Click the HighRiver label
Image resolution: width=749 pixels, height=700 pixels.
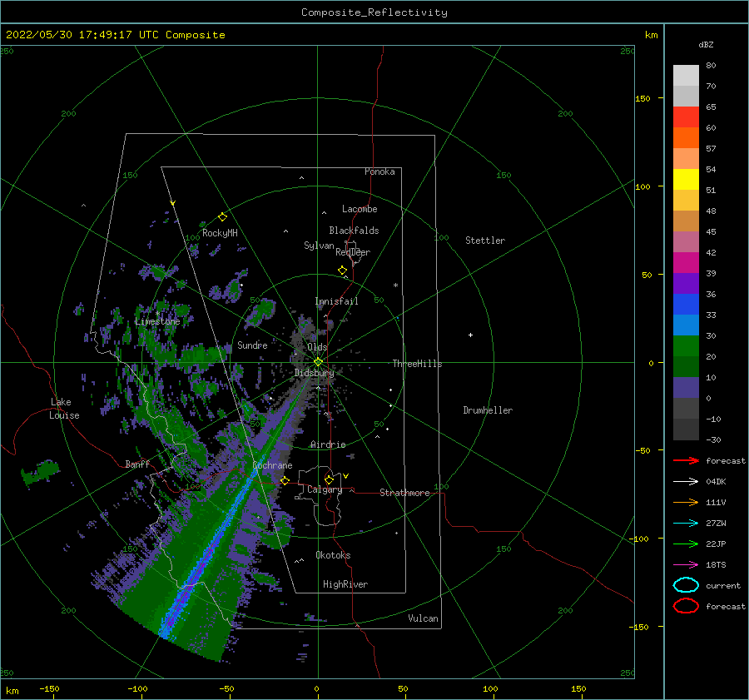tap(345, 584)
